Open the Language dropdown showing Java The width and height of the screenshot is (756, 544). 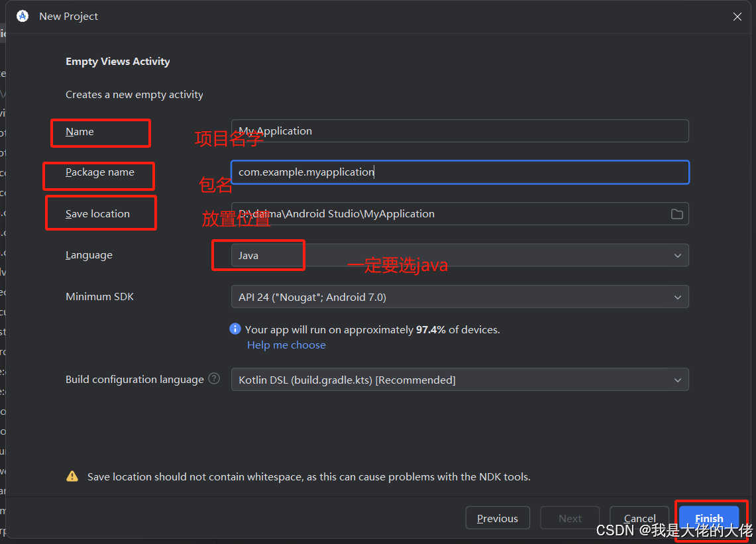tap(460, 255)
